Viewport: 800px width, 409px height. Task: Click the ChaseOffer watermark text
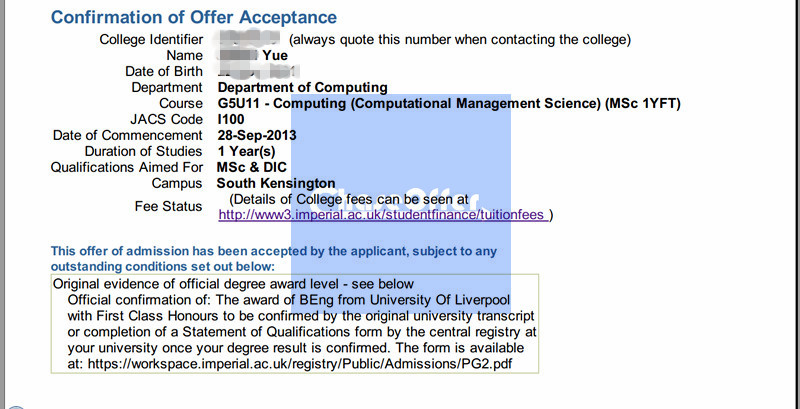point(393,202)
